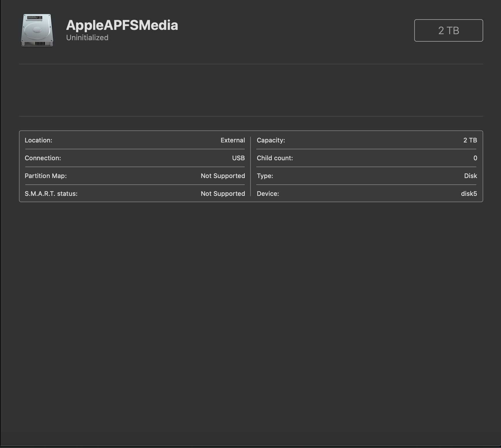The image size is (501, 448).
Task: Click the Child count label
Action: [275, 158]
